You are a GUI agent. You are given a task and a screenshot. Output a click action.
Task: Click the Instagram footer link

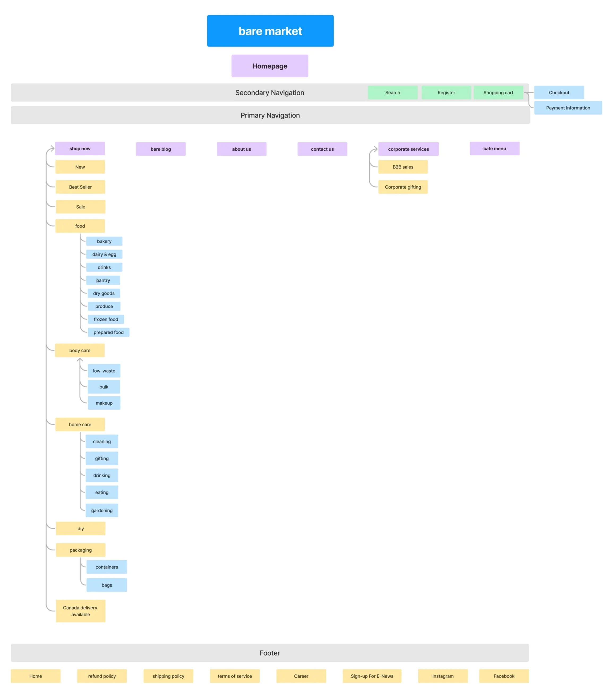[x=443, y=676]
